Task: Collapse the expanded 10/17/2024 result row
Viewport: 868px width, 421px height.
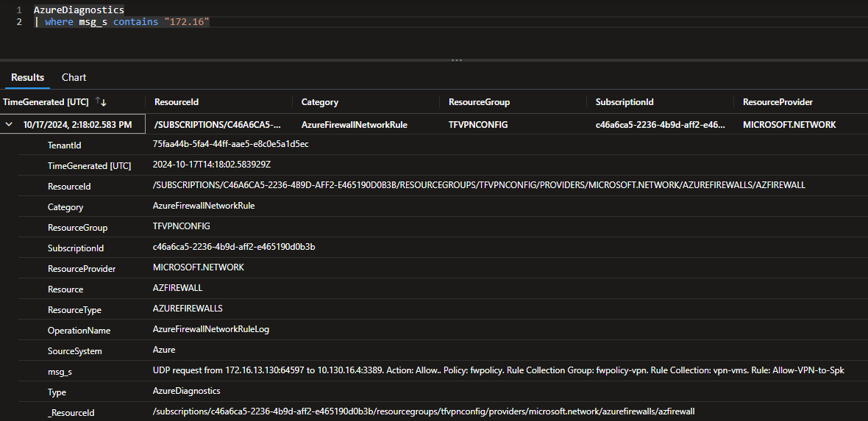Action: pos(8,125)
